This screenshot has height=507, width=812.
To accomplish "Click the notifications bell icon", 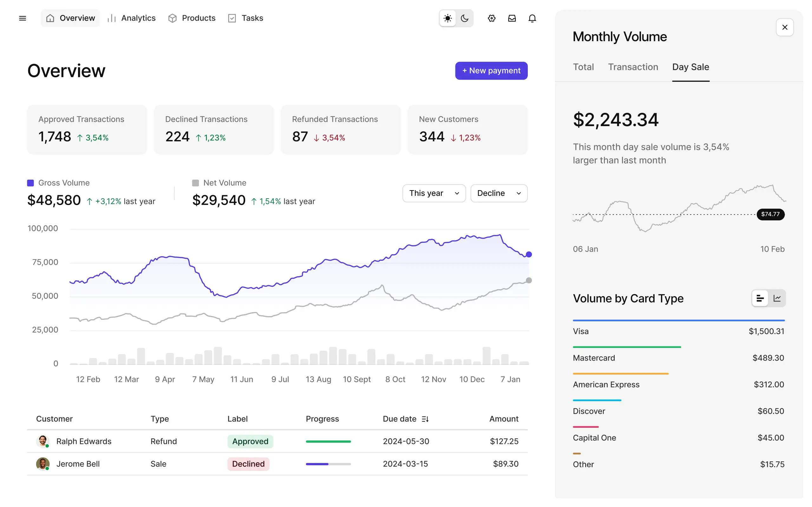I will click(532, 18).
